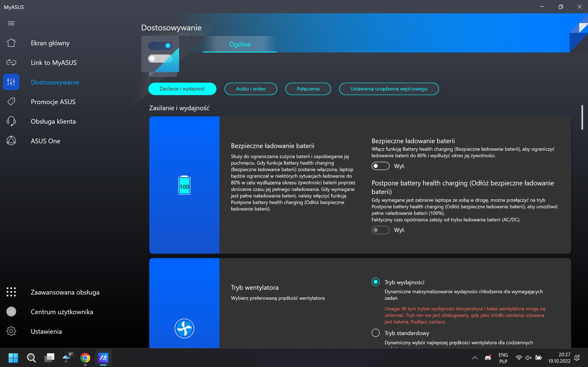Click the Discord tray icon
The width and height of the screenshot is (588, 367).
(488, 358)
